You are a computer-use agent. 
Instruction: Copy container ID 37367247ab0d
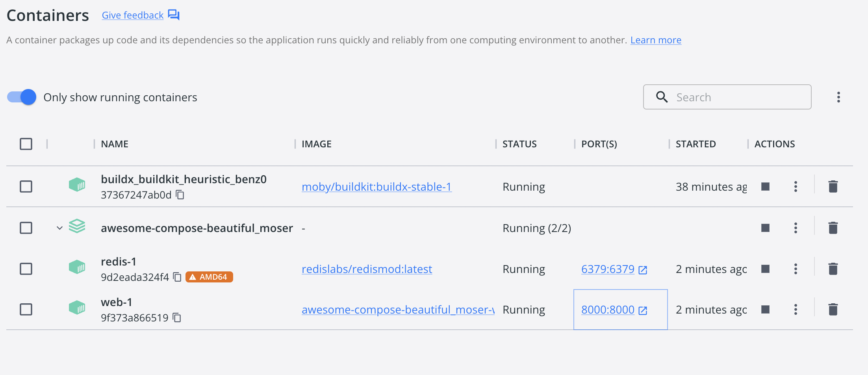[x=180, y=195]
